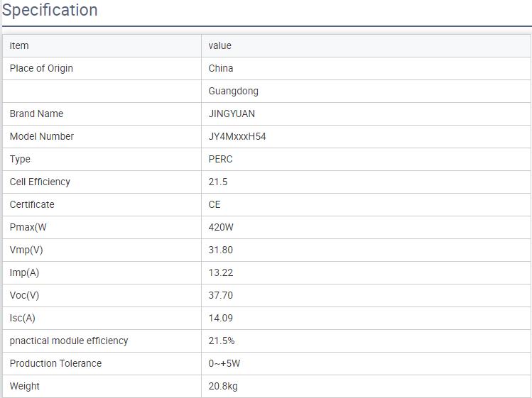
Task: Select the PERC type value
Action: point(220,159)
